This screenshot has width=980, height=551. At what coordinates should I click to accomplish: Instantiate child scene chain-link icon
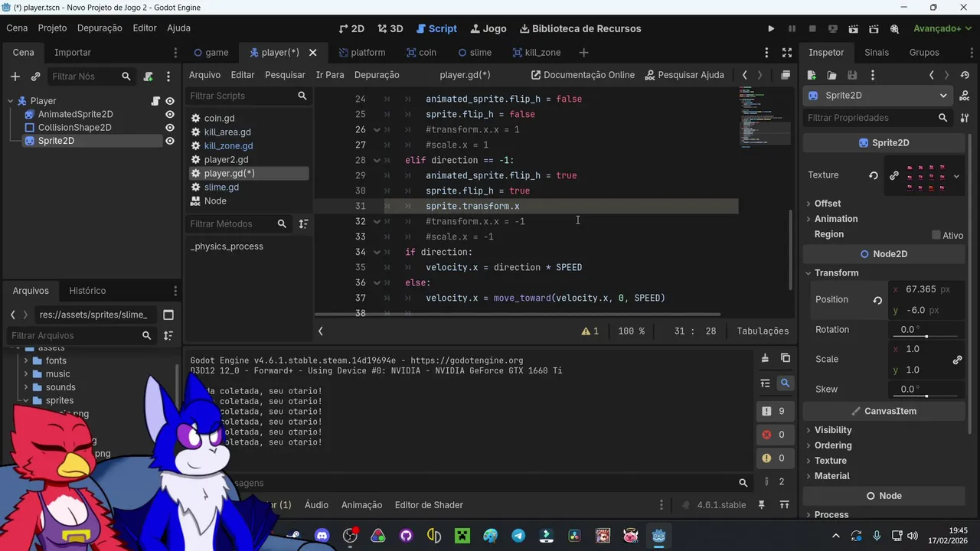35,77
